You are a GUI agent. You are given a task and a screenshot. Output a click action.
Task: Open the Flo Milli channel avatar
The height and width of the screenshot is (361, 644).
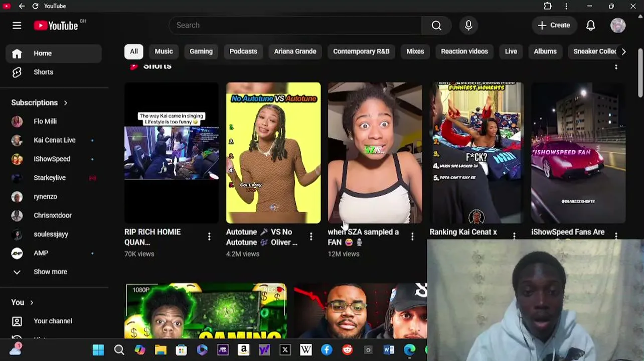[x=17, y=121]
